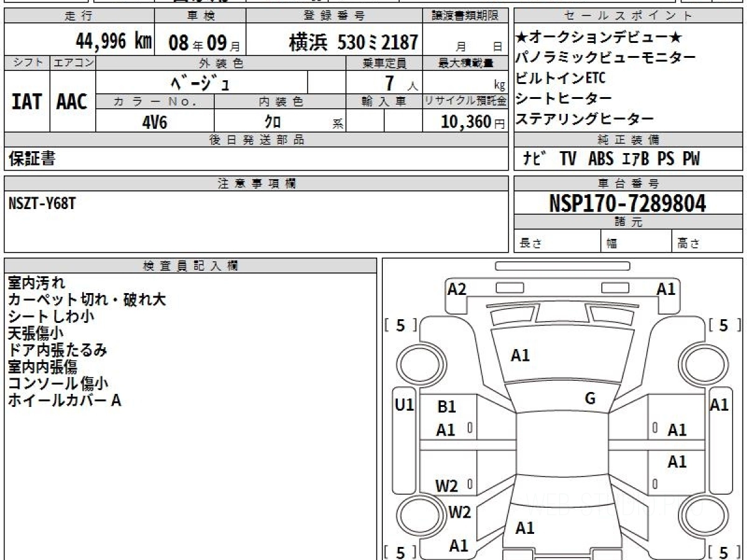This screenshot has width=747, height=560.
Task: Click the 保証書 entry
Action: pyautogui.click(x=32, y=159)
